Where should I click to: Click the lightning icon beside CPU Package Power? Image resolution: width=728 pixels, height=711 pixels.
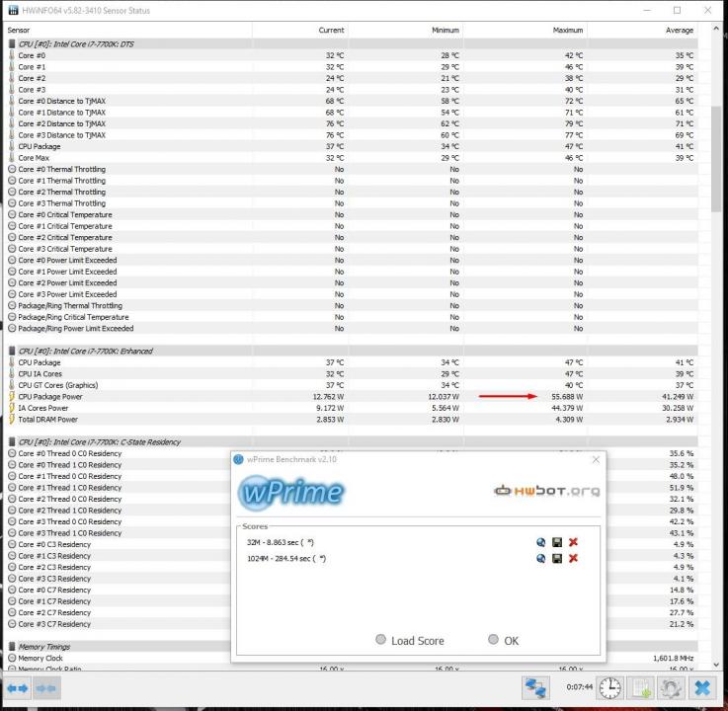tap(12, 396)
